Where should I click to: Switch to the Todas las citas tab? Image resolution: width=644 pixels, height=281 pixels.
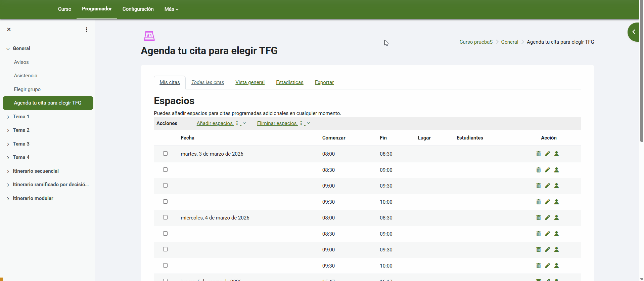point(208,82)
